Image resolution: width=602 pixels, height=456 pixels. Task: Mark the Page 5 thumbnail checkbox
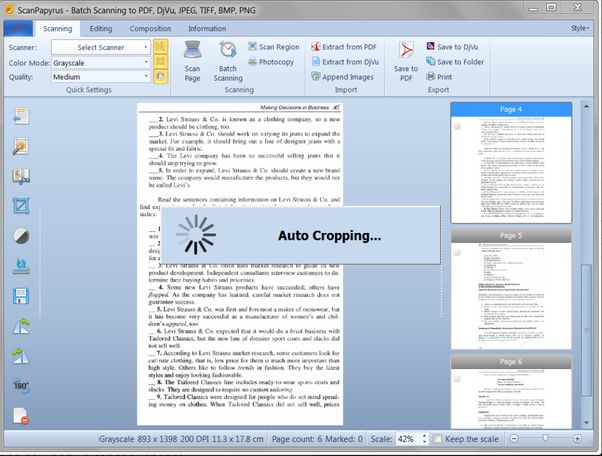click(x=457, y=253)
